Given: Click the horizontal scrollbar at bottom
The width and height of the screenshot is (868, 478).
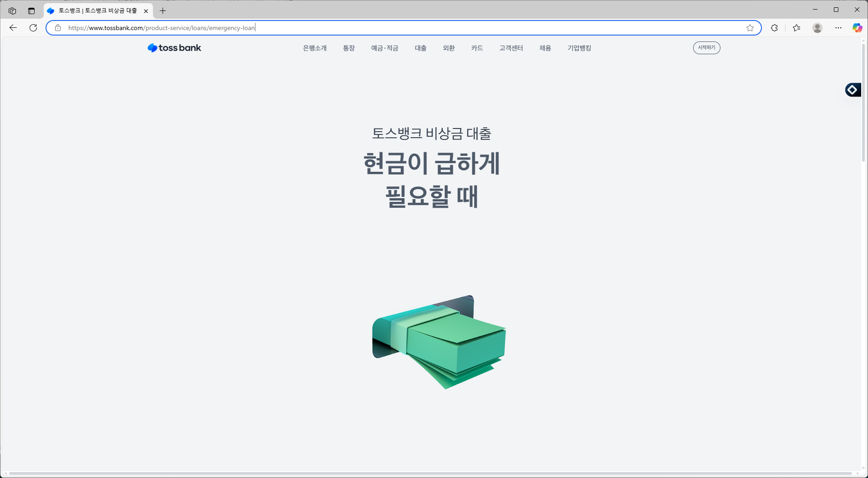Looking at the screenshot, I should point(430,473).
